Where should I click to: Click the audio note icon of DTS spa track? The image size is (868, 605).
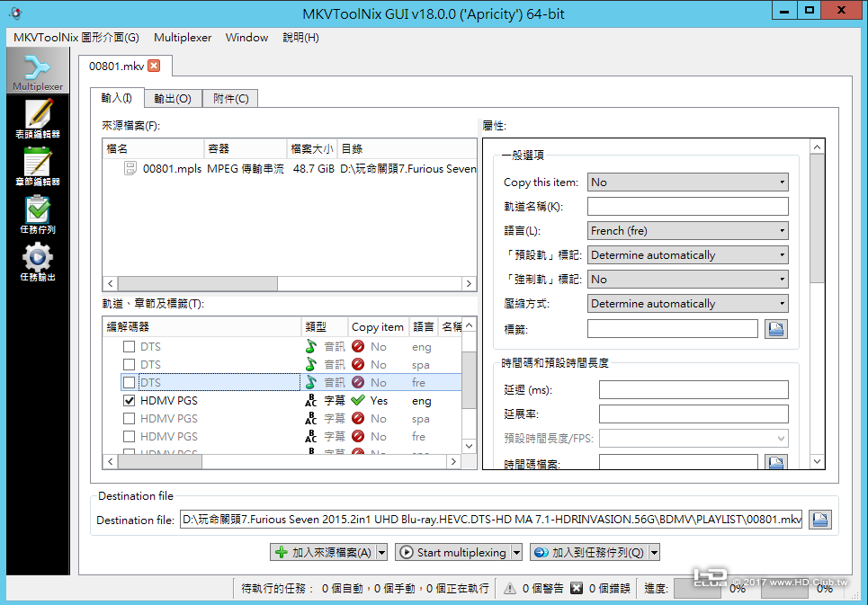pyautogui.click(x=311, y=364)
